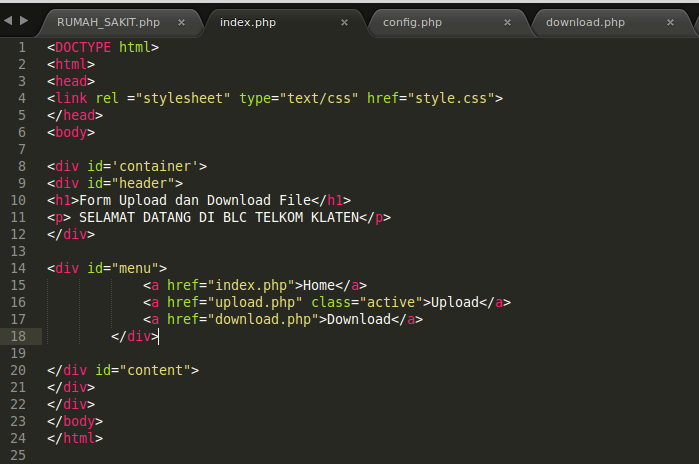Close the download.php tab

[x=670, y=22]
